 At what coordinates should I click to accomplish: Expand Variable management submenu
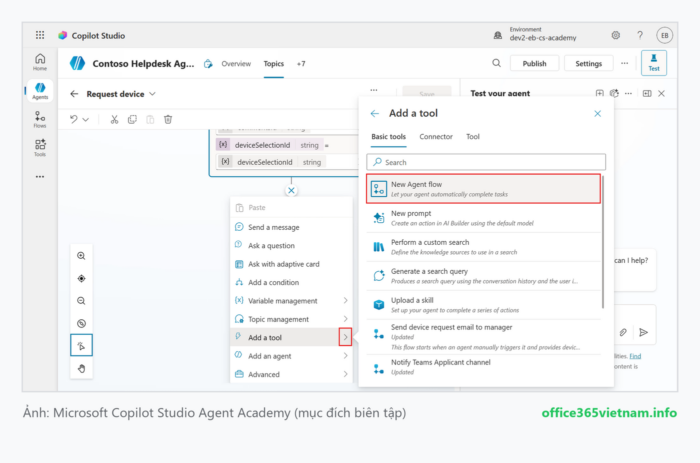[345, 300]
